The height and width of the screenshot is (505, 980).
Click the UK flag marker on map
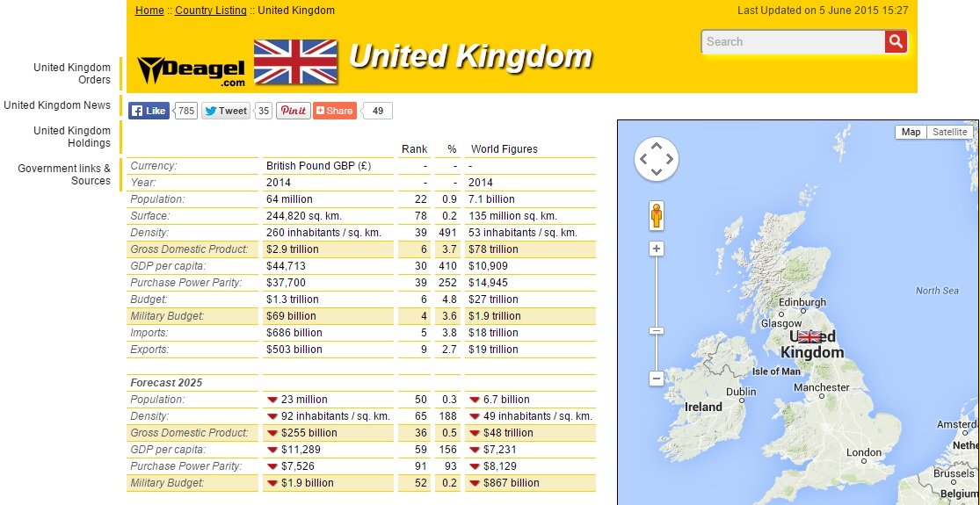[x=809, y=337]
